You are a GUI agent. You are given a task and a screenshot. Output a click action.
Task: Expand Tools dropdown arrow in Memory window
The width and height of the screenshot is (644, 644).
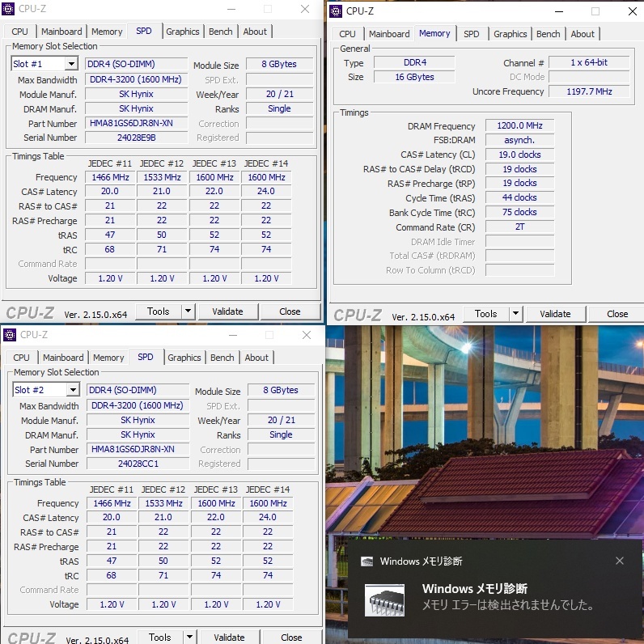coord(515,314)
